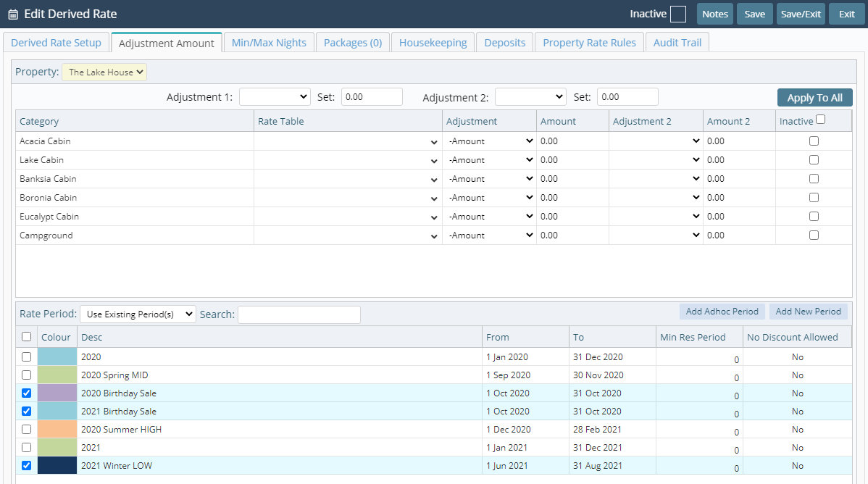Switch to the Derived Rate Setup tab

(x=56, y=43)
